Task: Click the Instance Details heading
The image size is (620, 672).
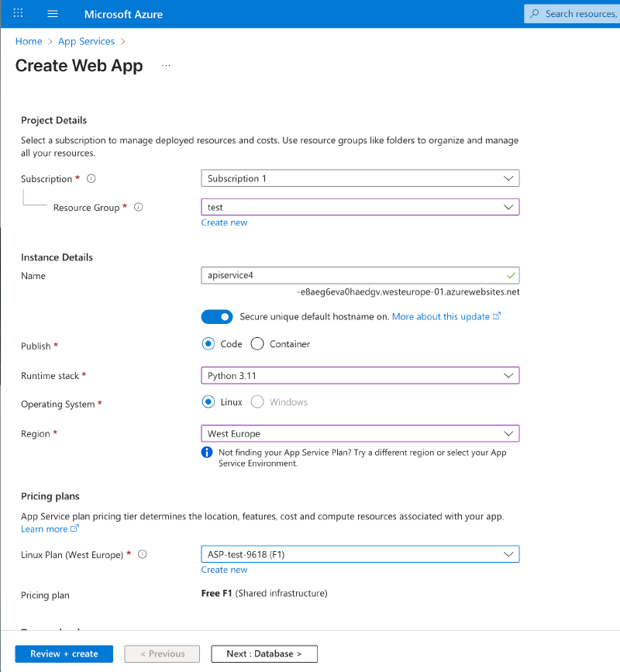Action: pos(57,257)
